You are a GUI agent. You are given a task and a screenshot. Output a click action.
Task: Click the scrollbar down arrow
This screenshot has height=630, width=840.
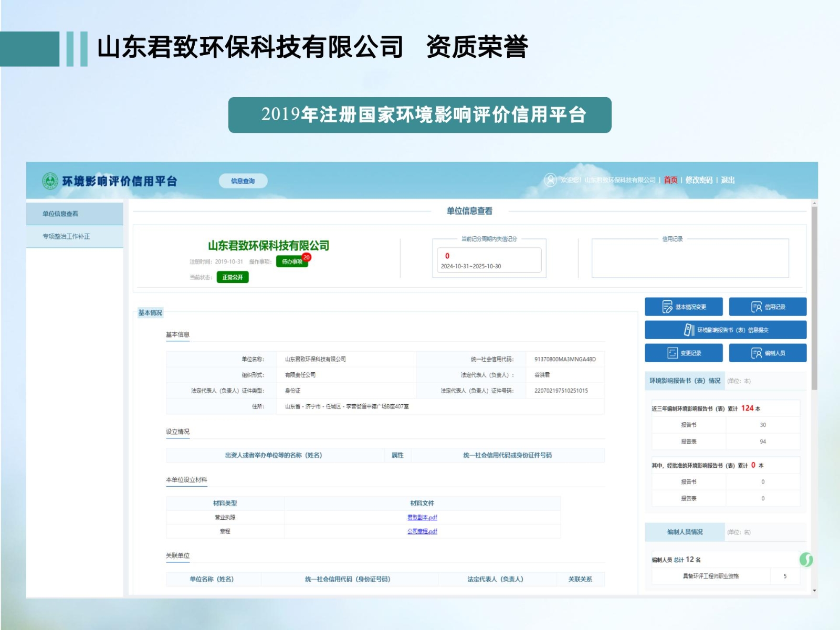pos(814,591)
